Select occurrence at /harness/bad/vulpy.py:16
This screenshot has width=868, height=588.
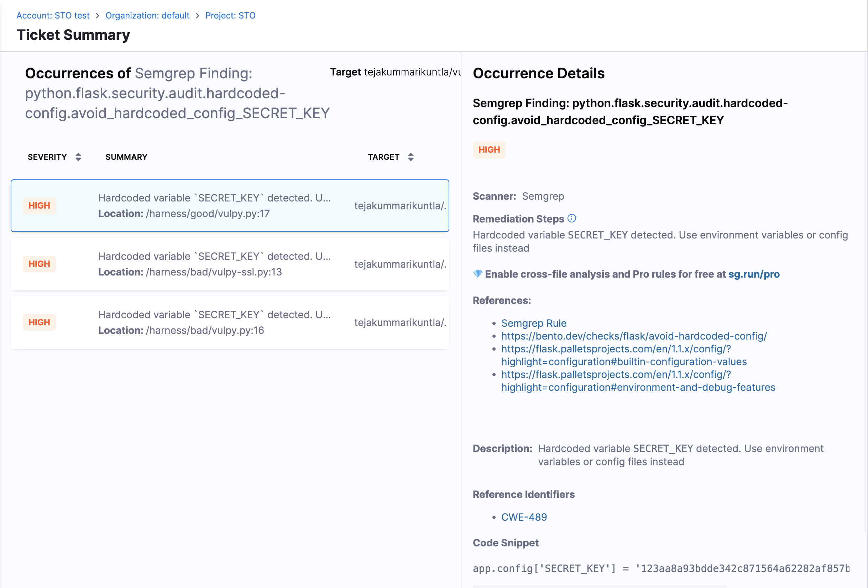point(214,322)
